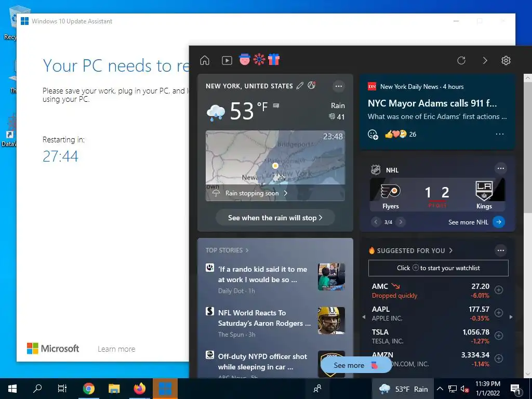Open NFL World Reacts Aaron Rodgers story

point(264,318)
